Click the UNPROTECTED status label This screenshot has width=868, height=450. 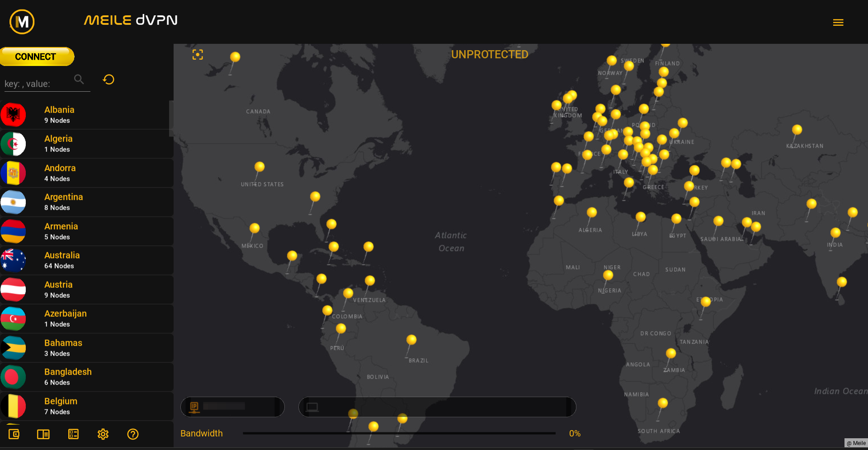point(490,55)
